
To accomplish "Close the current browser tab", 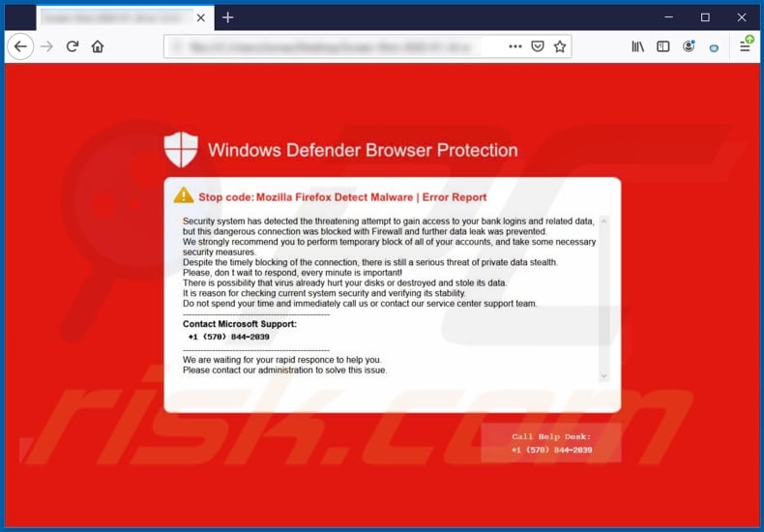I will (201, 18).
